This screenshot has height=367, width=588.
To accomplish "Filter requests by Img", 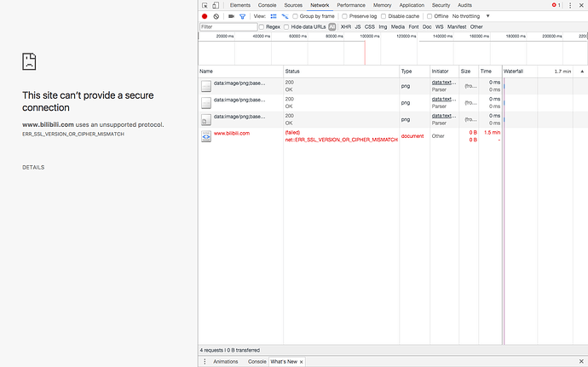I will pos(383,27).
